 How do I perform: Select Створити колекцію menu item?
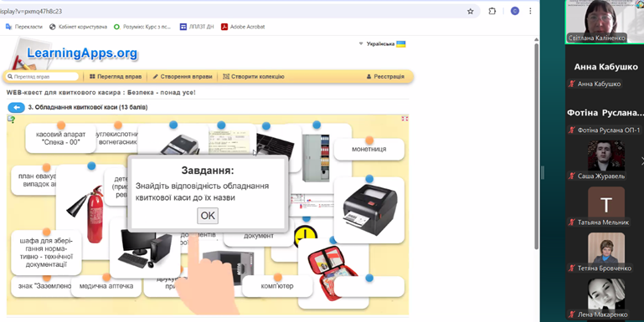point(254,77)
